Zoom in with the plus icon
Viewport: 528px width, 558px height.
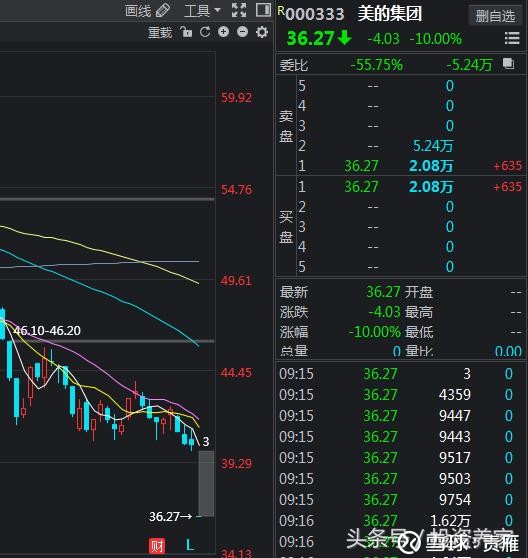223,32
